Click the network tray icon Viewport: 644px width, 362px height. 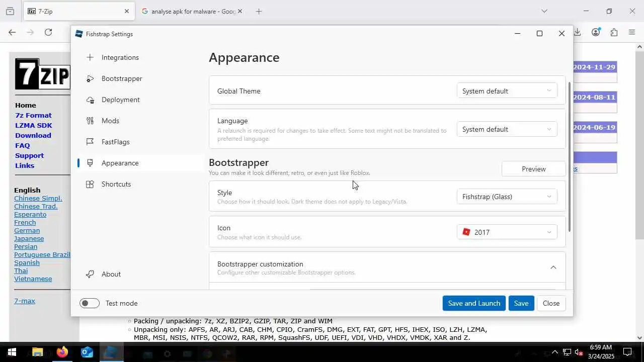coord(567,352)
